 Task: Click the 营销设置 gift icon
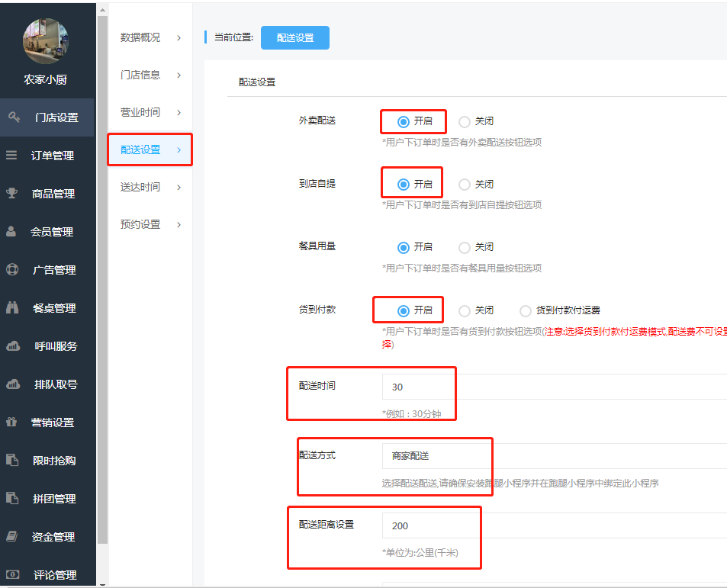click(11, 422)
